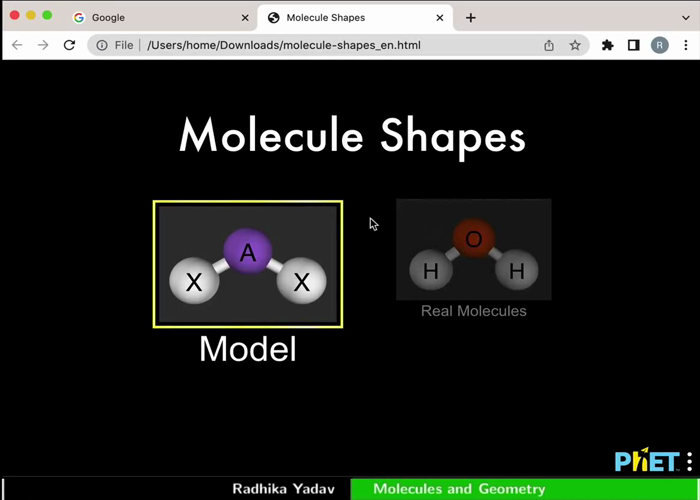This screenshot has height=500, width=700.
Task: Toggle the browser side panel
Action: pyautogui.click(x=633, y=45)
